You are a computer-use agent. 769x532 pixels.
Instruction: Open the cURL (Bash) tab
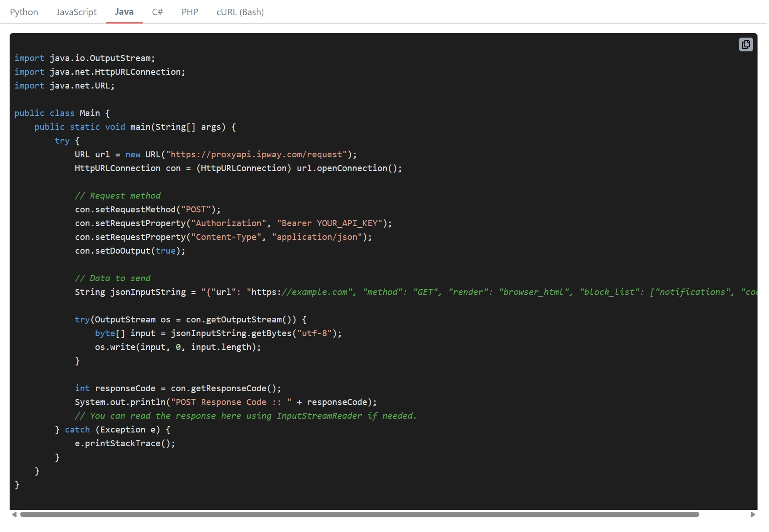pyautogui.click(x=240, y=12)
